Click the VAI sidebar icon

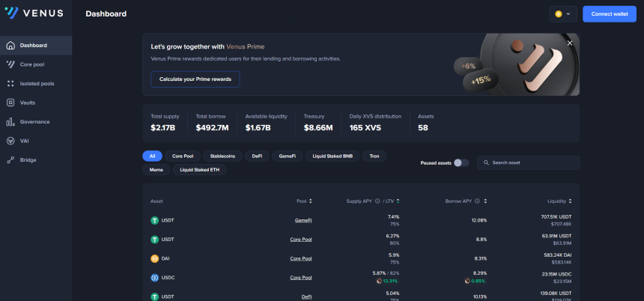point(10,141)
